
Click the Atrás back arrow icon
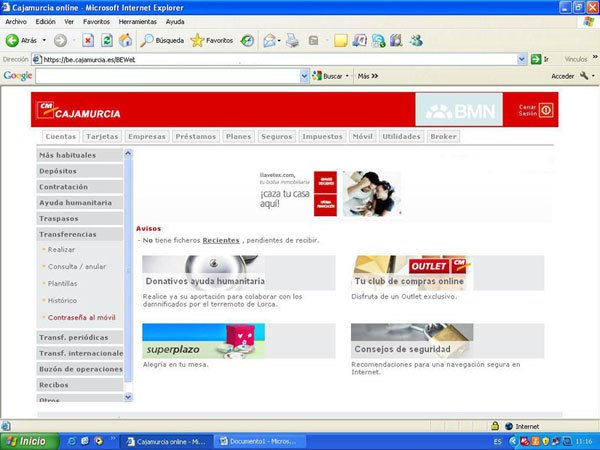click(12, 40)
